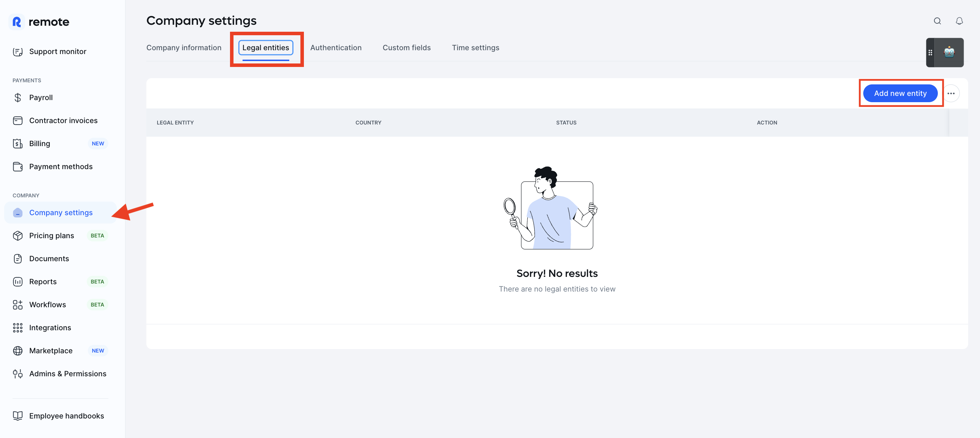Click the Employee handbooks book icon
This screenshot has width=980, height=438.
[x=17, y=416]
